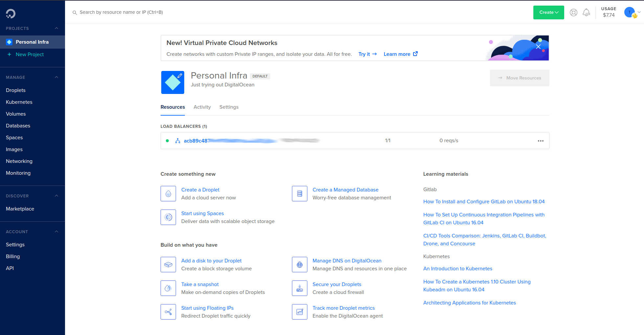Click the search by resource name field
644x335 pixels.
click(121, 12)
